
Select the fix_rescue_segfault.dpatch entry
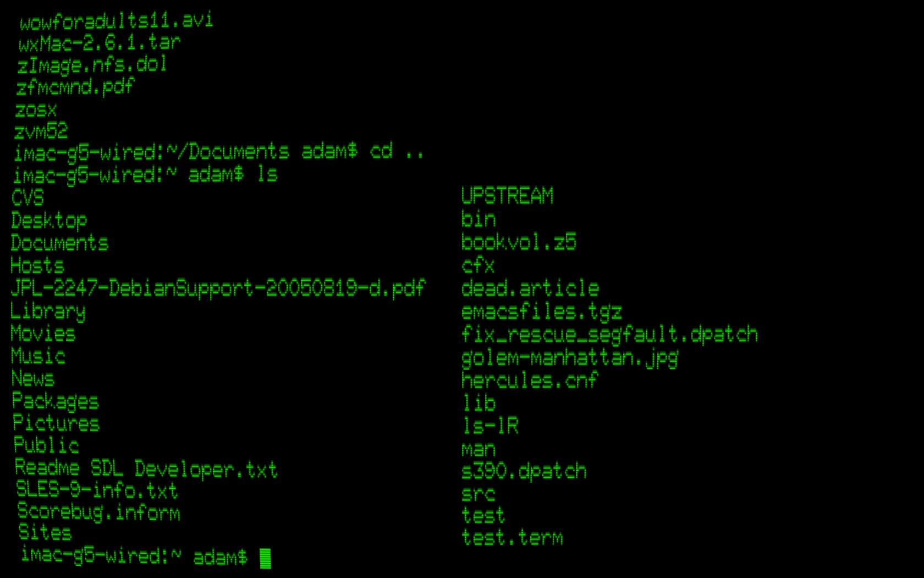(609, 335)
